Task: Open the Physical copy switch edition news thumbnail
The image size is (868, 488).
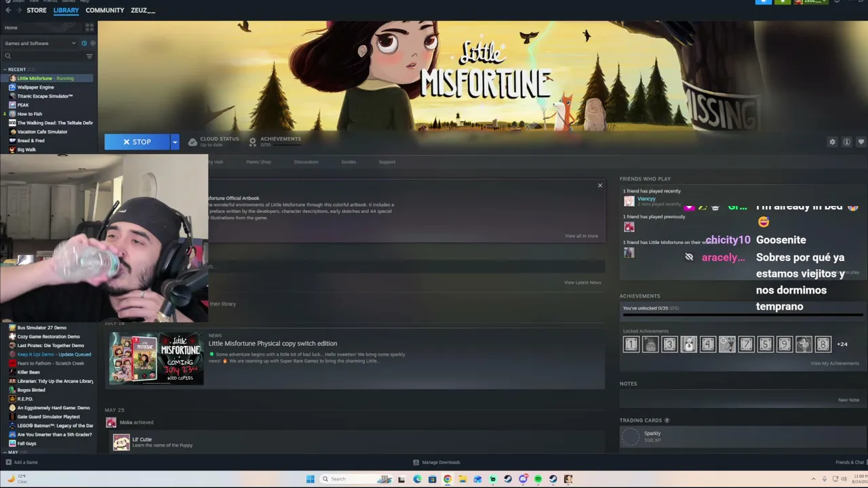Action: [157, 359]
